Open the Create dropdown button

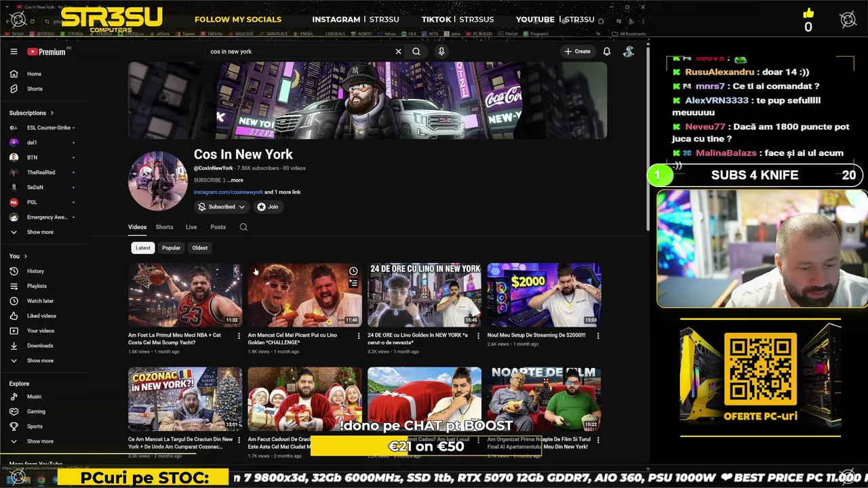[578, 52]
